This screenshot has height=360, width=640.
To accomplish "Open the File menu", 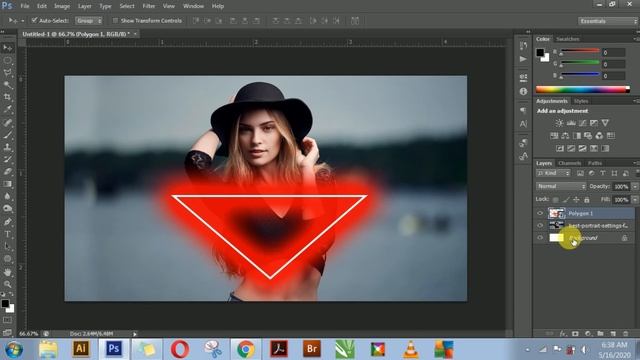I will click(25, 6).
